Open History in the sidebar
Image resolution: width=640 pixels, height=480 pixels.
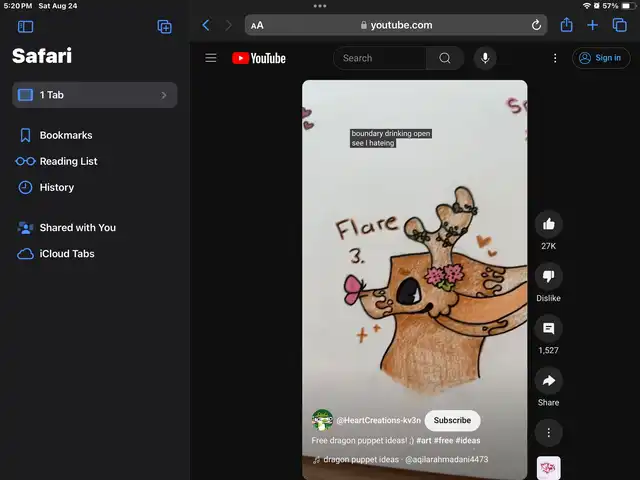[56, 187]
